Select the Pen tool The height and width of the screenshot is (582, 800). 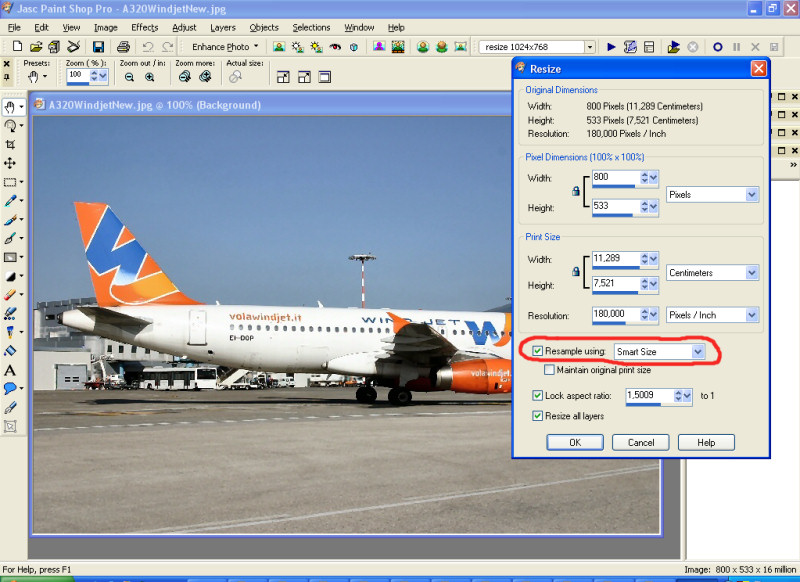coord(10,408)
